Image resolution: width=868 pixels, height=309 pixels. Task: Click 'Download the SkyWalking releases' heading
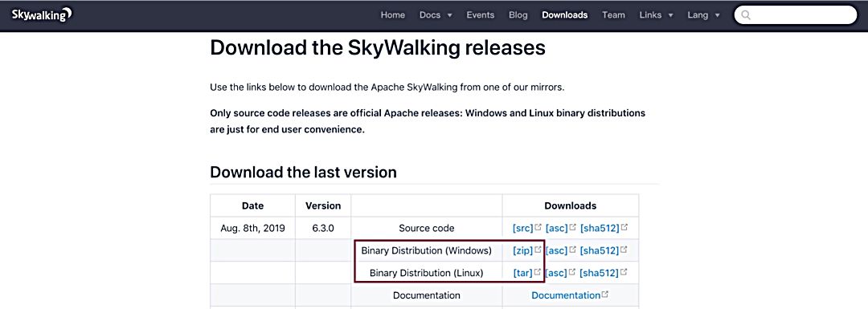(378, 47)
